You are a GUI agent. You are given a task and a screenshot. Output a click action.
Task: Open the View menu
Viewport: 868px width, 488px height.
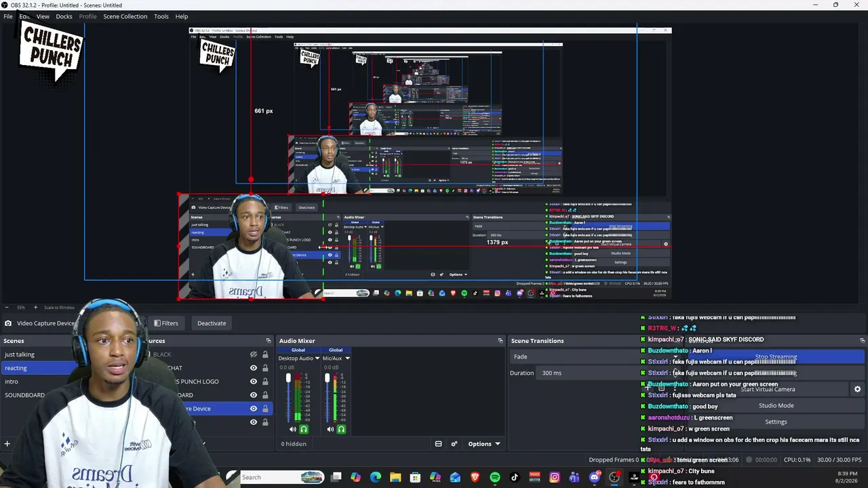click(43, 16)
